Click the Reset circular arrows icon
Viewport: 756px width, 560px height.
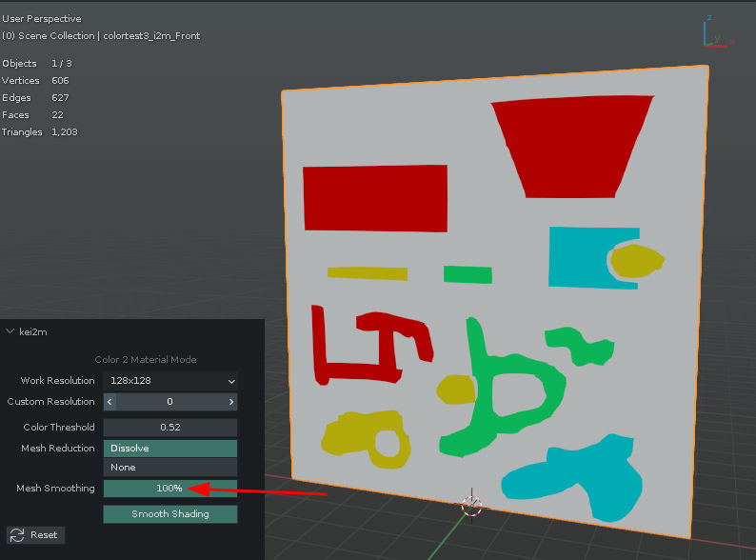click(x=16, y=535)
